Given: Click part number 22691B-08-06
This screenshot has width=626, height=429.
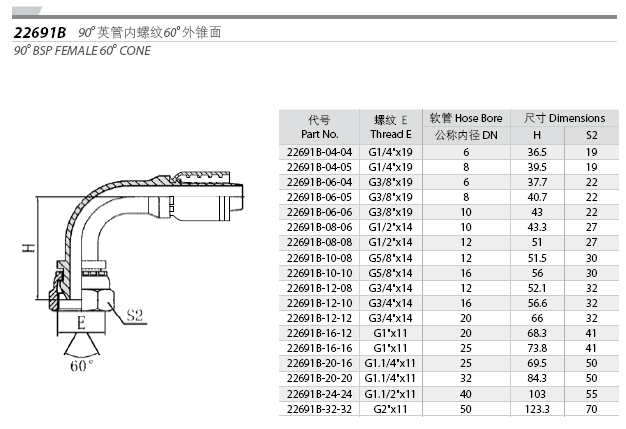Looking at the screenshot, I should (319, 227).
